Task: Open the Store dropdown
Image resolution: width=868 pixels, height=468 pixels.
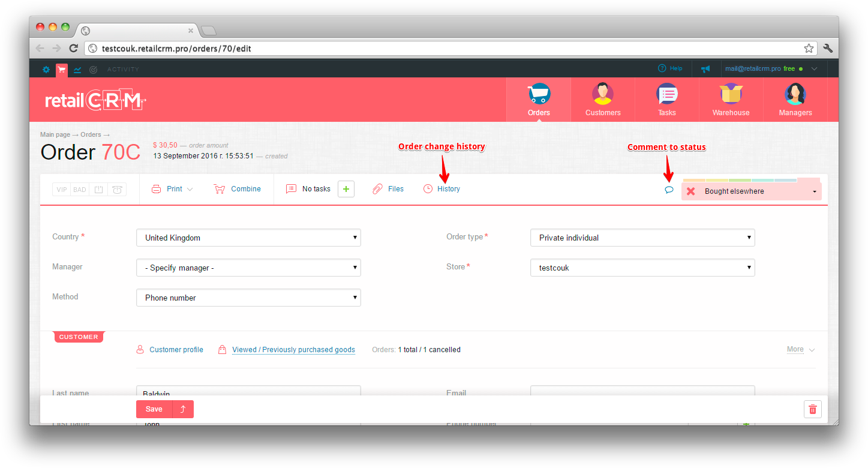Action: [x=642, y=268]
